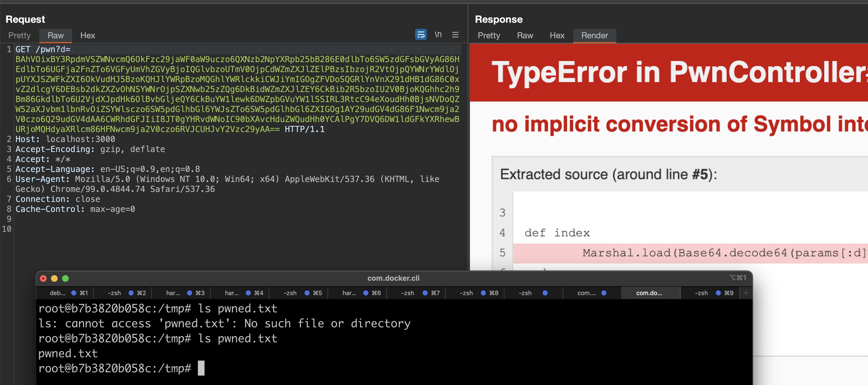The height and width of the screenshot is (385, 868).
Task: Open Response Raw tab
Action: [x=525, y=36]
